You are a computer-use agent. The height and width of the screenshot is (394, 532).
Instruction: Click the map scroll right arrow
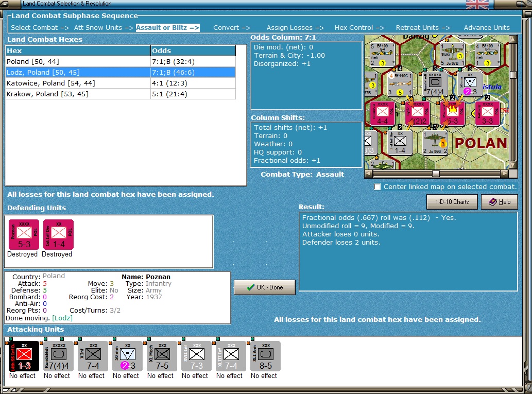point(505,174)
